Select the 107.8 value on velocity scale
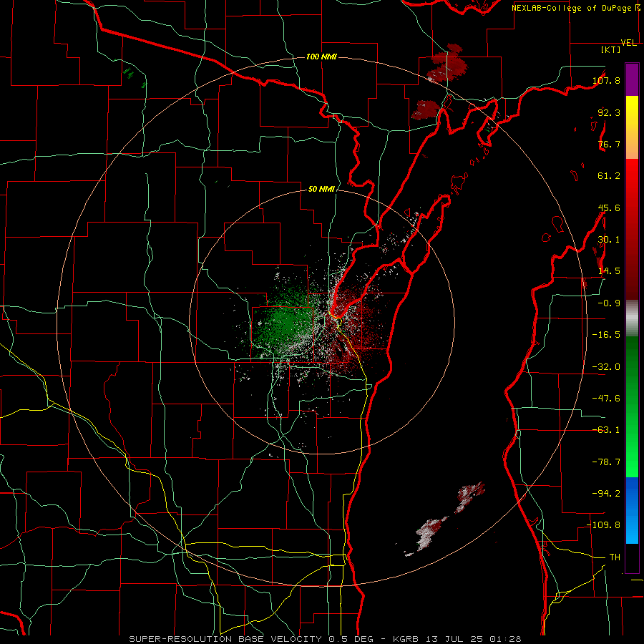 coord(607,80)
